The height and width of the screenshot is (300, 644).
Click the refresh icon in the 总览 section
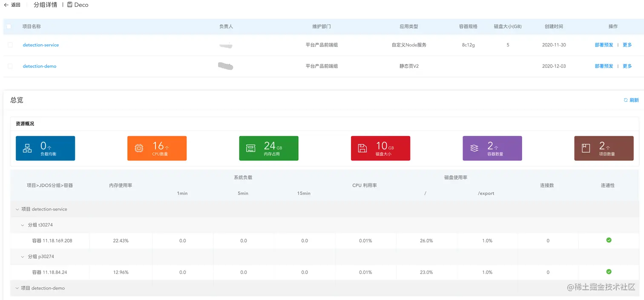click(625, 100)
